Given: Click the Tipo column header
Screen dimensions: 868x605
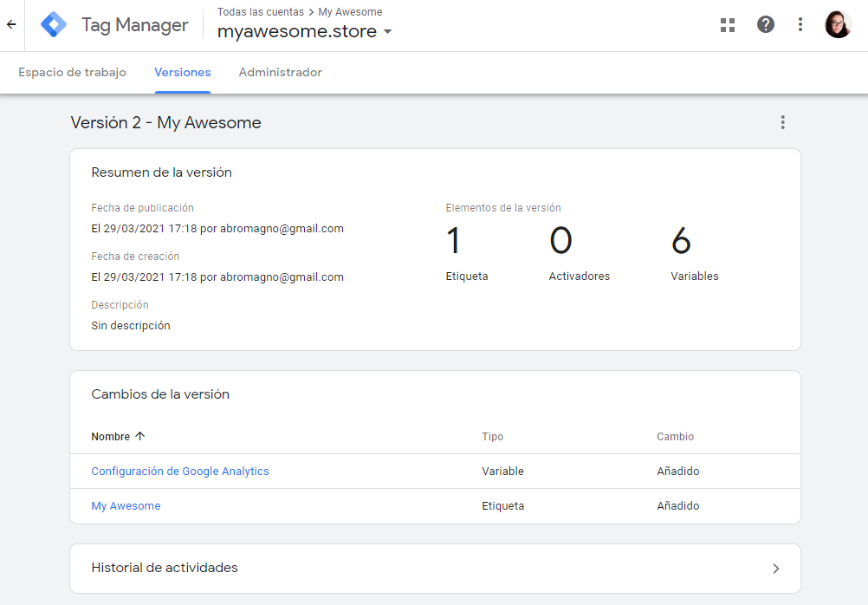Looking at the screenshot, I should (493, 437).
